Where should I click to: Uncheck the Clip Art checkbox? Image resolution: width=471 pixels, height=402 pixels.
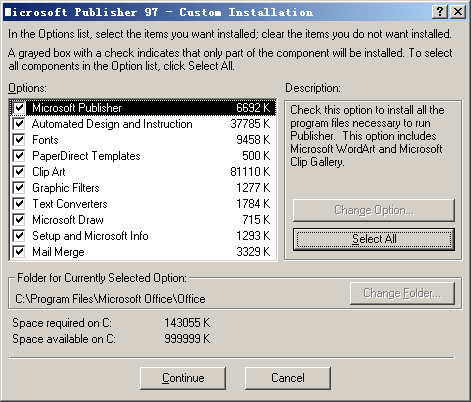(19, 172)
